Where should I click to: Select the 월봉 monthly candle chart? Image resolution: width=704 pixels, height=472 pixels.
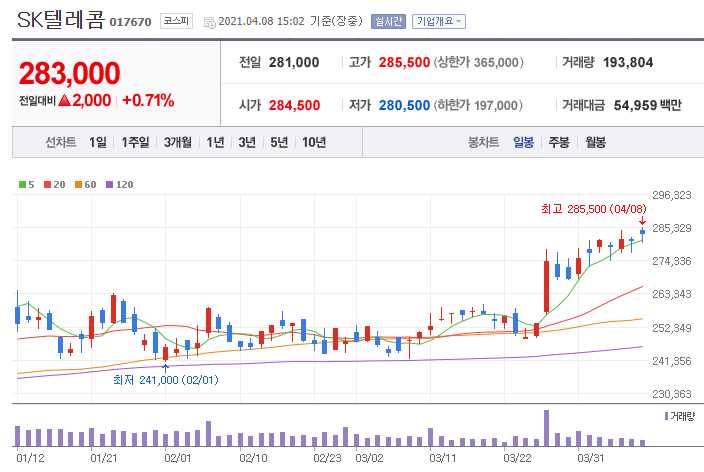coord(595,142)
